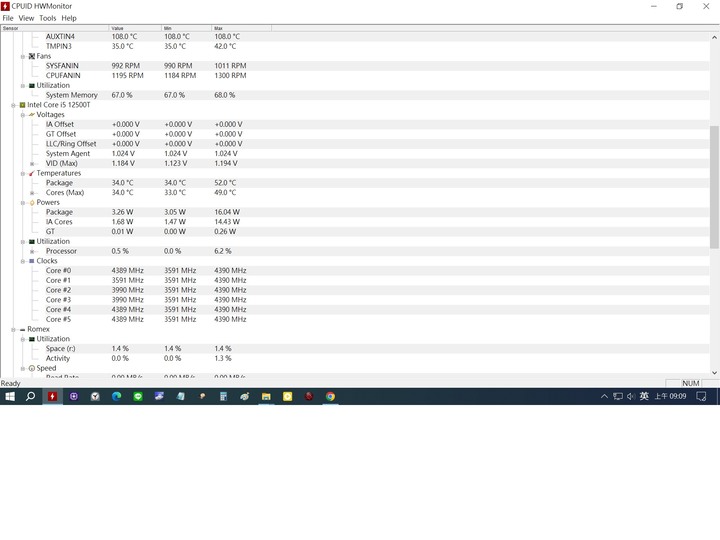Select the TMPIN3 temperature row

(355, 46)
